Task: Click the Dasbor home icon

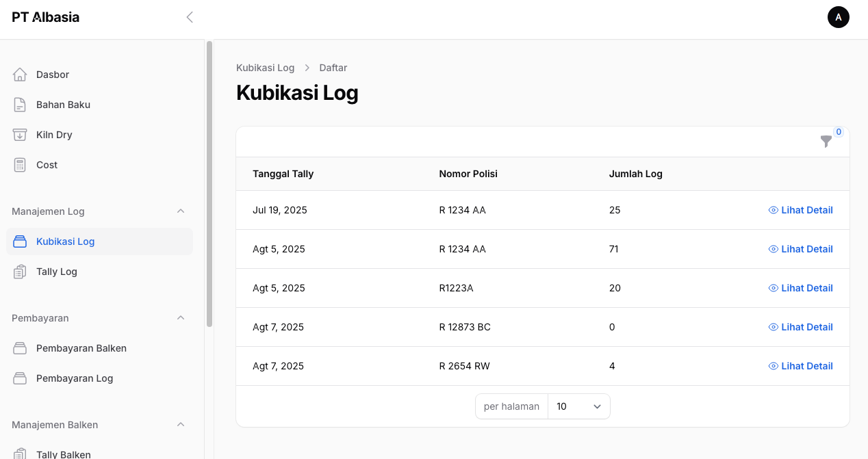Action: (20, 75)
